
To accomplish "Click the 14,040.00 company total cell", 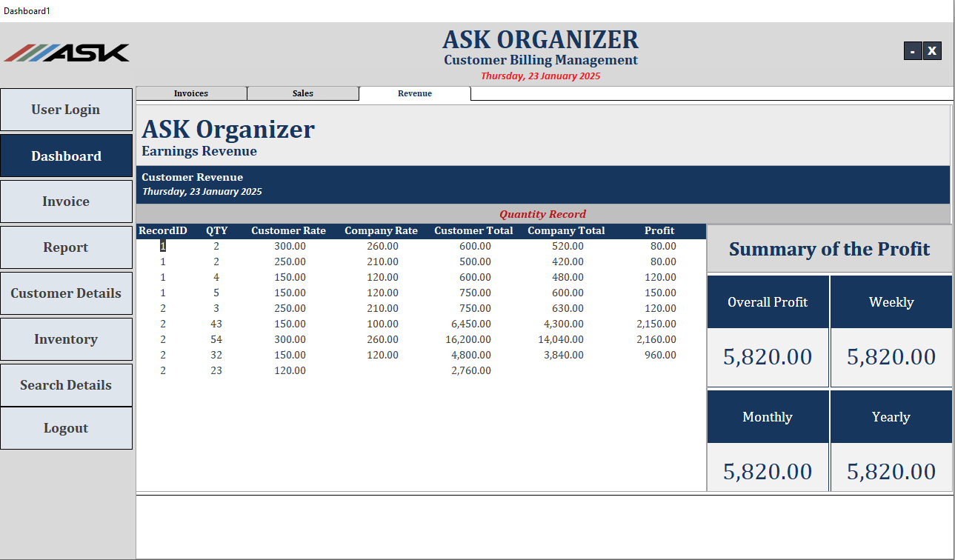I will (x=561, y=339).
